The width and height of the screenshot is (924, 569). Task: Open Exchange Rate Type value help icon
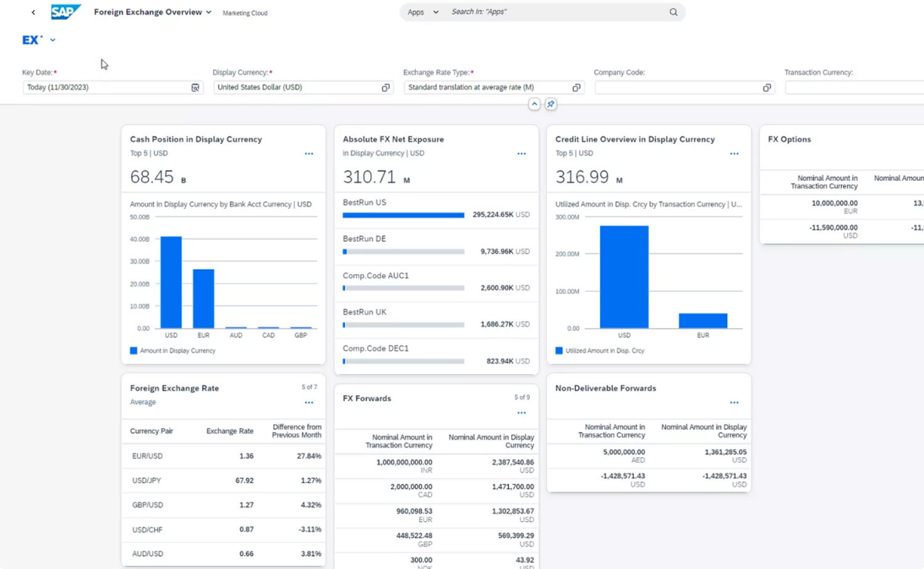click(x=576, y=88)
